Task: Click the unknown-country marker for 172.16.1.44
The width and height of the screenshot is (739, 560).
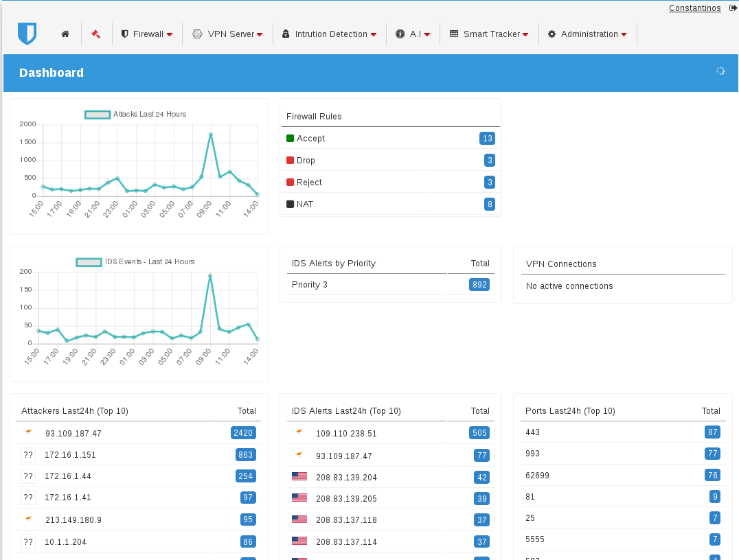Action: click(x=28, y=476)
